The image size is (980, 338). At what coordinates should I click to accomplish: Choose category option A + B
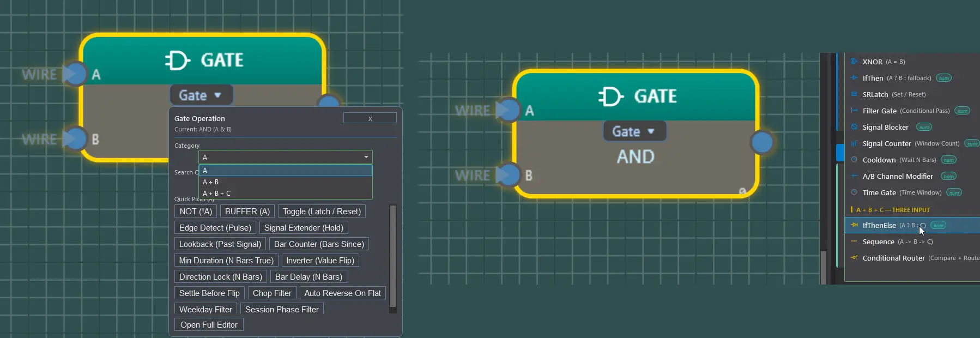pyautogui.click(x=286, y=182)
